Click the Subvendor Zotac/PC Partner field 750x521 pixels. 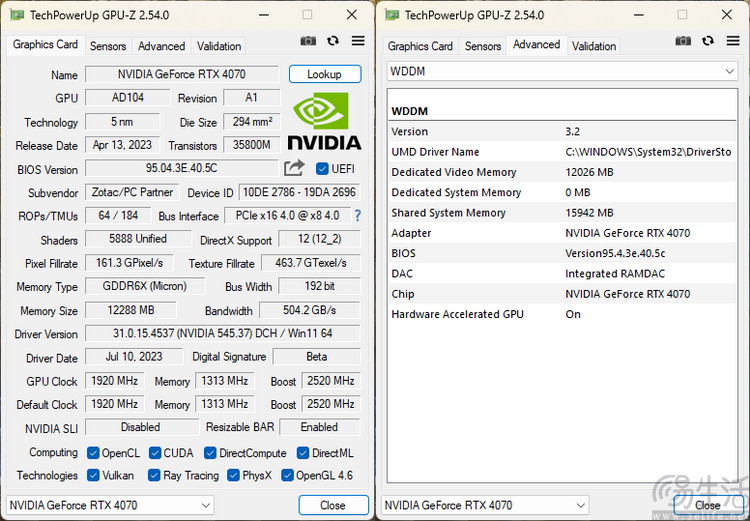tap(132, 192)
